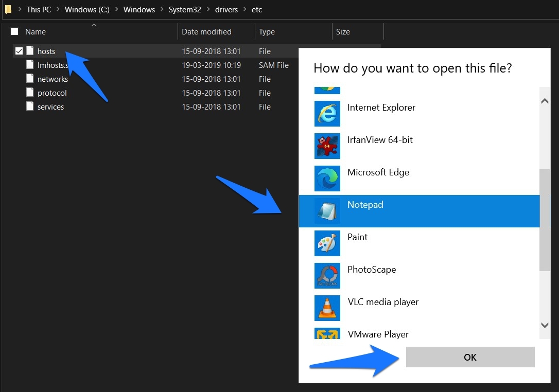Choose the VMware Player icon
This screenshot has width=559, height=392.
tap(327, 333)
